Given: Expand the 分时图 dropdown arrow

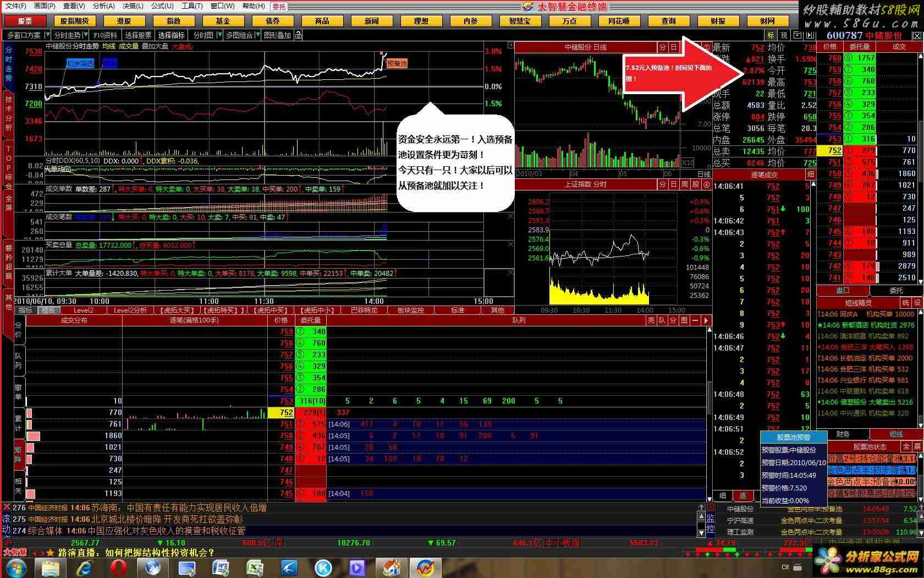Looking at the screenshot, I should (x=219, y=35).
